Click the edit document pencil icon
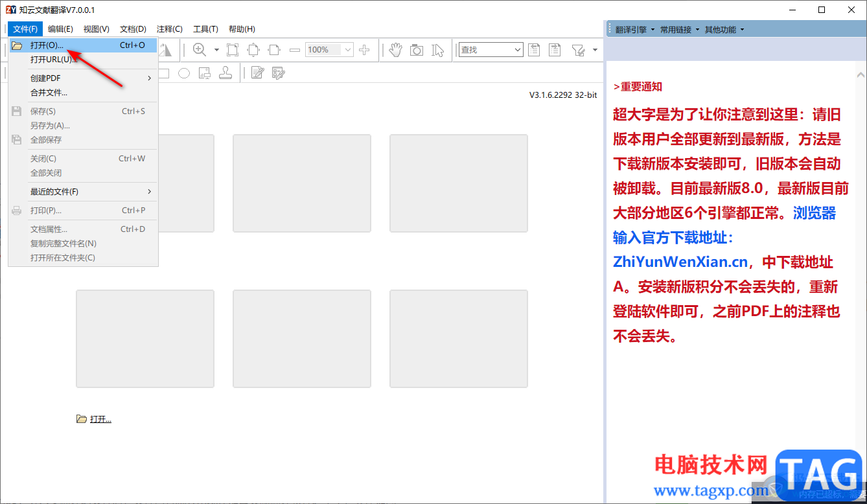 tap(257, 73)
